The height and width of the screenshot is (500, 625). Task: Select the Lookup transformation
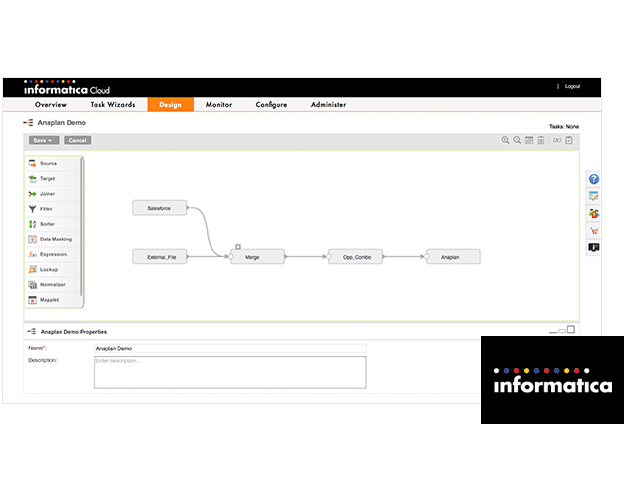53,270
